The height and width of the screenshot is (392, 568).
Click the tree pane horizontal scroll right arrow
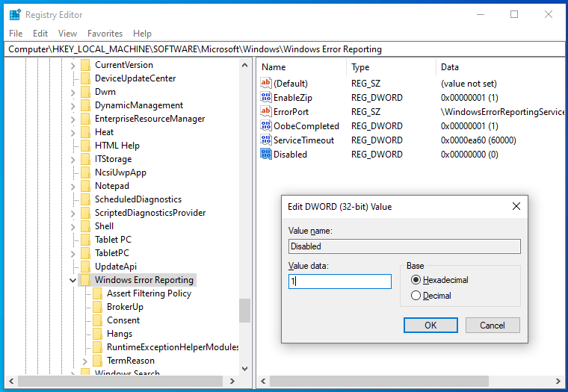pos(232,381)
